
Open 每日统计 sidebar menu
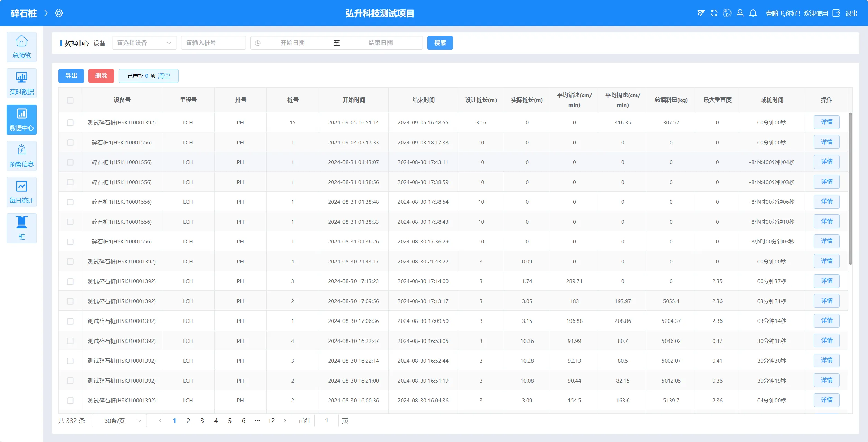click(x=21, y=192)
